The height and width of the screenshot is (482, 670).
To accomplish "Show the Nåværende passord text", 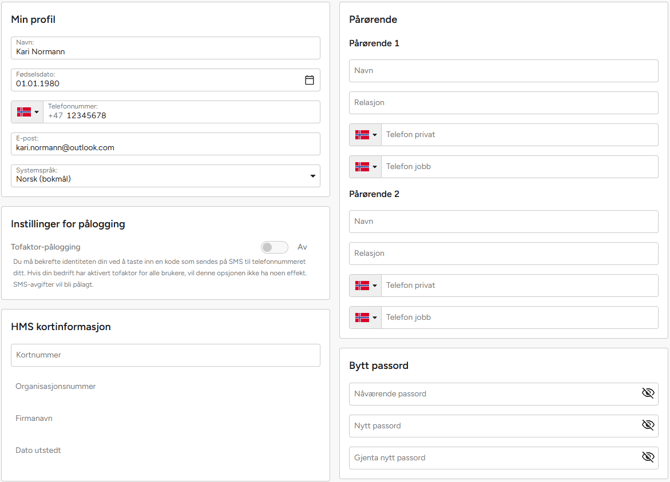I will pyautogui.click(x=647, y=394).
